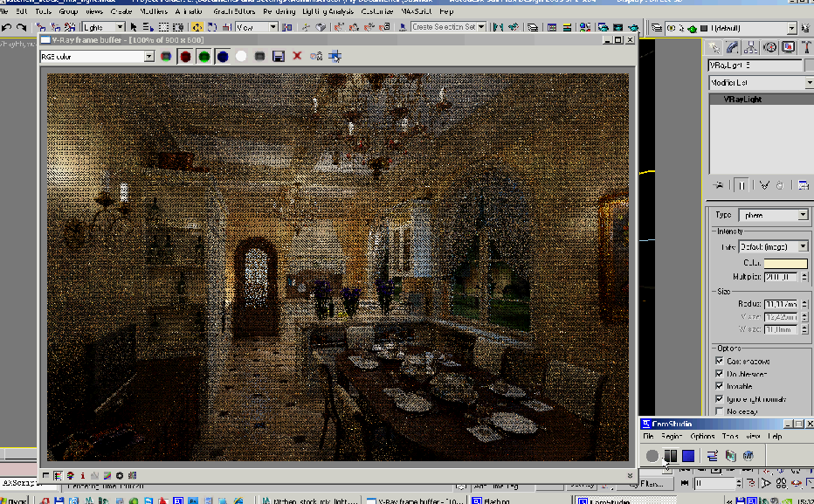Click the blue Stop button in CamStudio

(688, 456)
